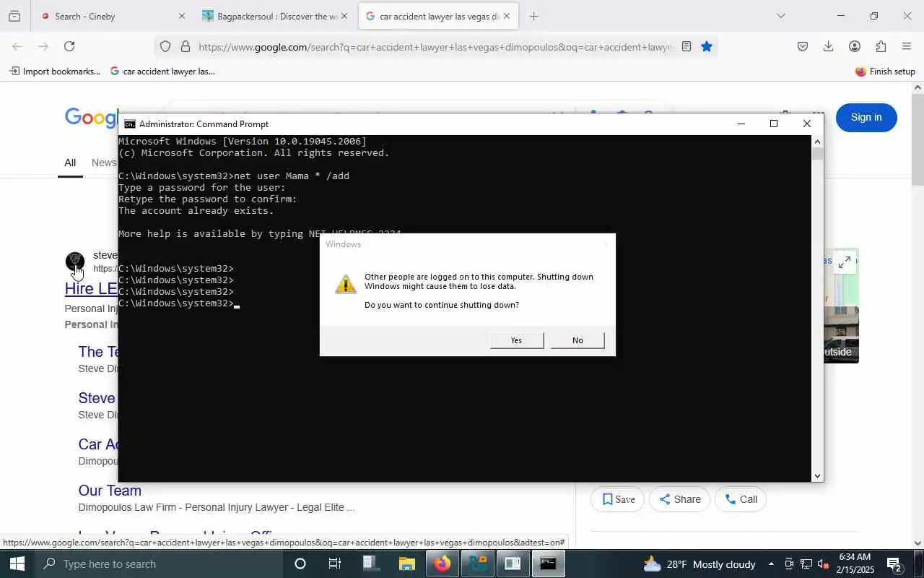The image size is (924, 578).
Task: Cancel shutdown with the No button
Action: point(577,340)
